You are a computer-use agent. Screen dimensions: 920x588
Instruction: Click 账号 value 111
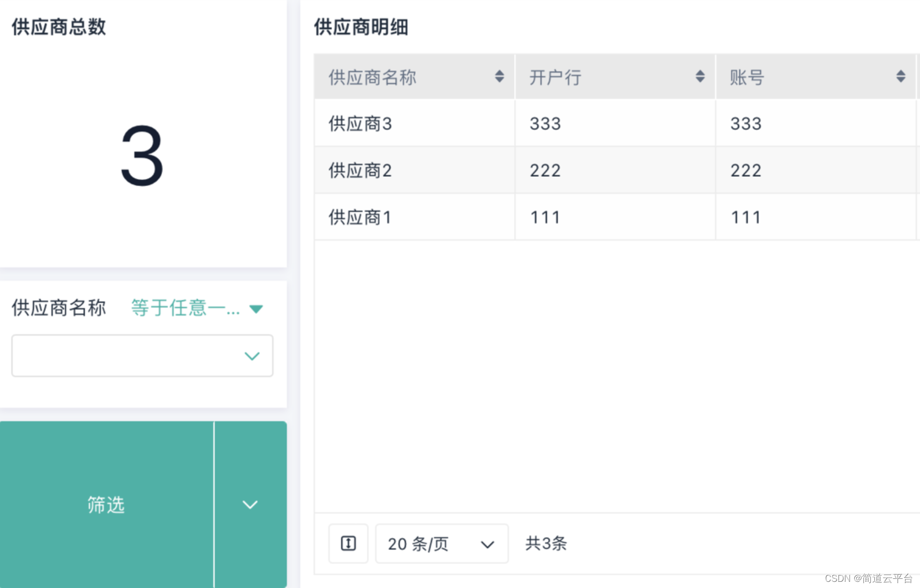[x=746, y=217]
